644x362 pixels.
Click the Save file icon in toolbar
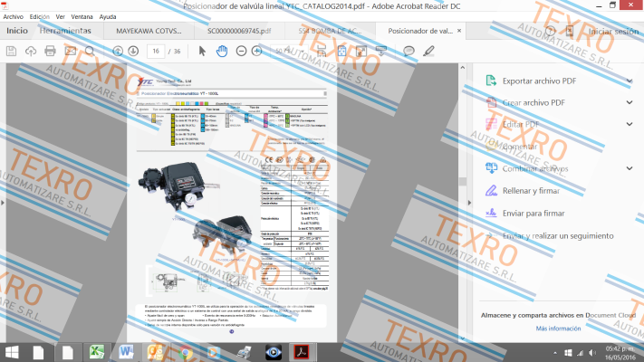click(x=11, y=51)
